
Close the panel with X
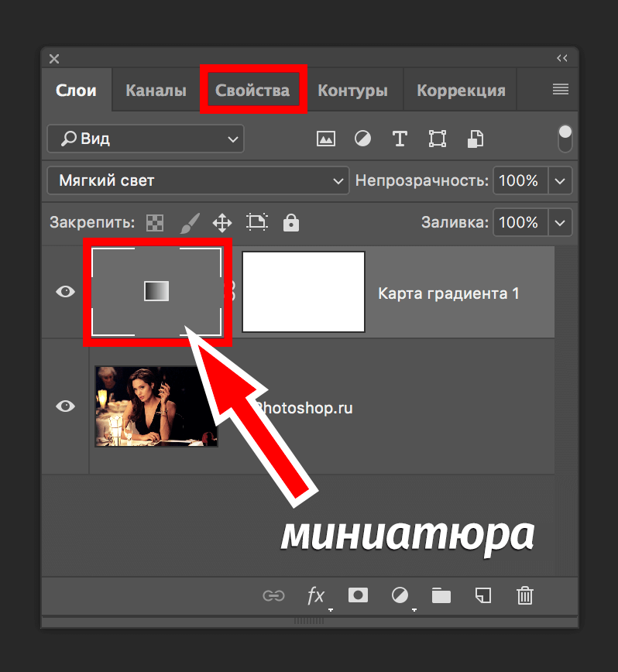54,59
